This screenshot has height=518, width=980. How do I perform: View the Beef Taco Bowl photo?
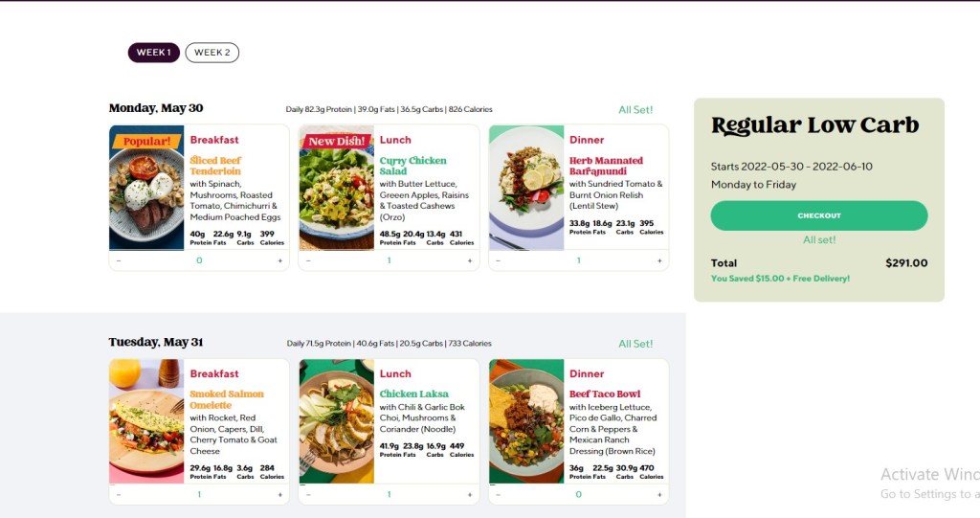pyautogui.click(x=526, y=421)
